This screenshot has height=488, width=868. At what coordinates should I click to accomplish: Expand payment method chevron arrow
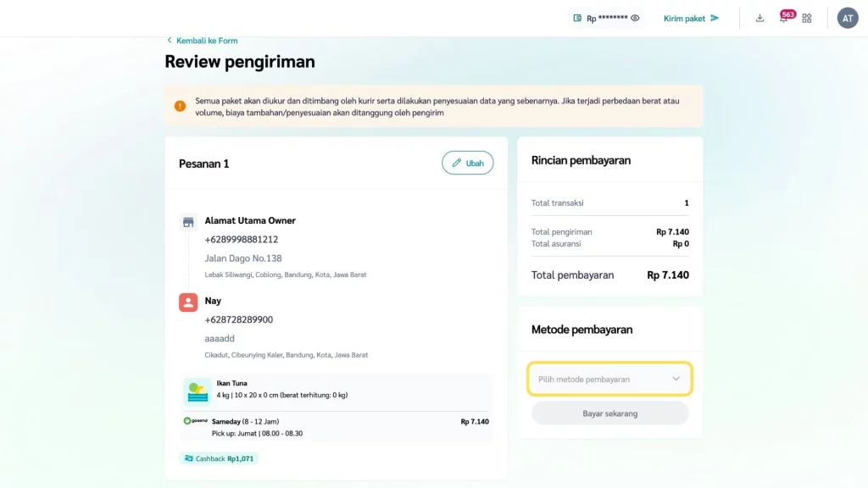click(x=676, y=379)
